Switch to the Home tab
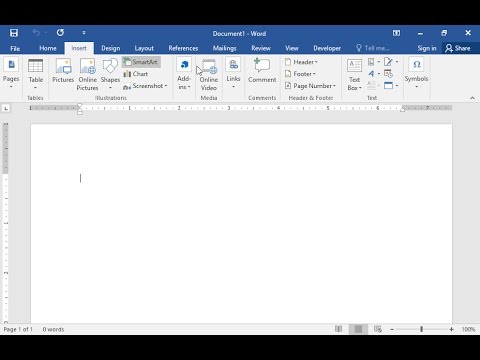 tap(48, 48)
